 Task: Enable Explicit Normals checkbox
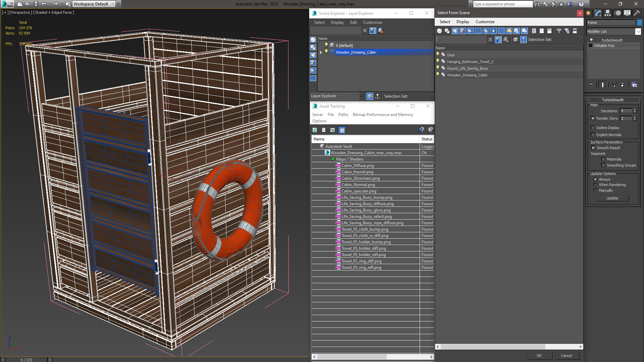(x=593, y=135)
